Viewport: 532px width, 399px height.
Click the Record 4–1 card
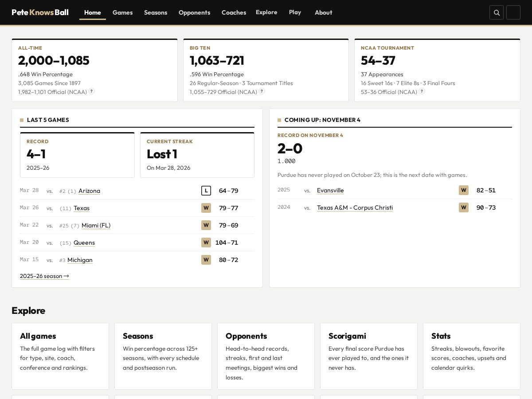tap(77, 155)
